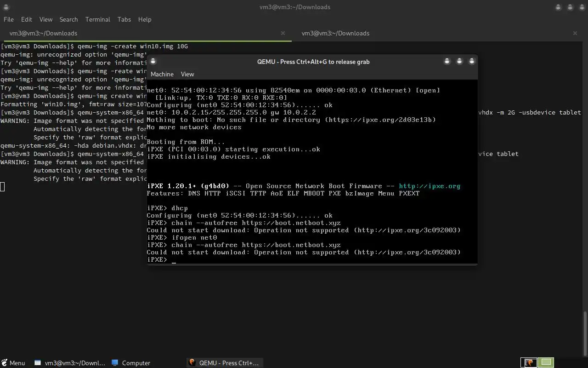Click the QEMU title bar text
The height and width of the screenshot is (368, 588).
click(313, 62)
